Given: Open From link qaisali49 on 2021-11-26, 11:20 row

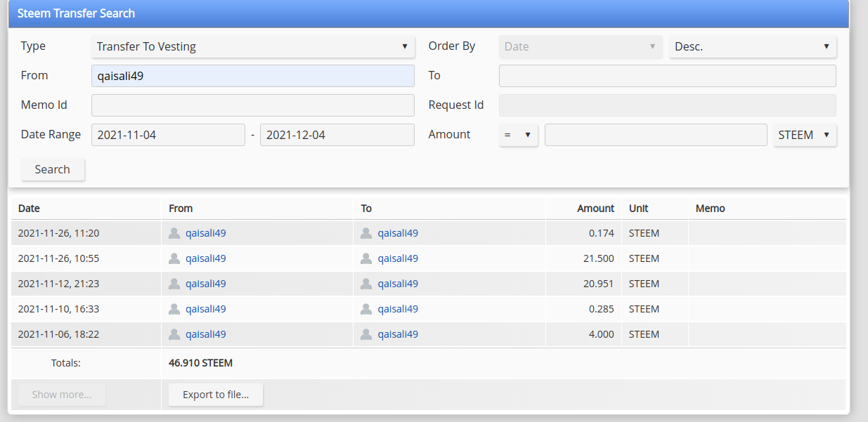Looking at the screenshot, I should click(206, 233).
